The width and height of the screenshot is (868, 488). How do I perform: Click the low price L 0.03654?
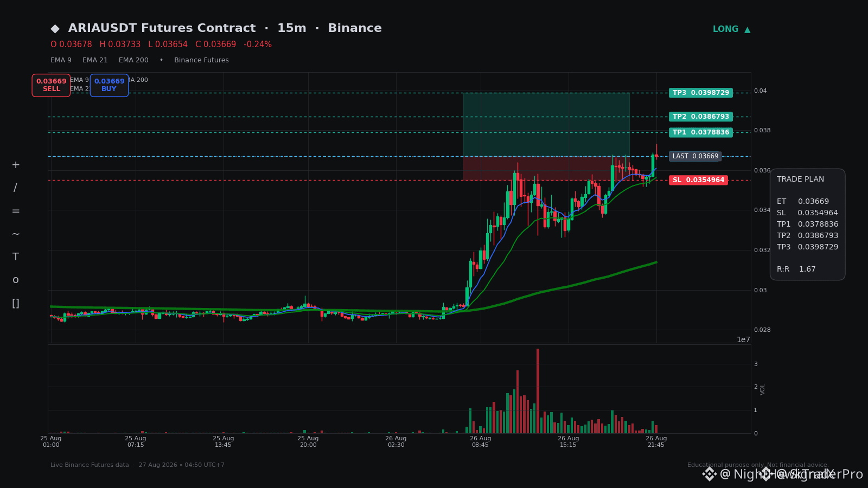tap(168, 44)
